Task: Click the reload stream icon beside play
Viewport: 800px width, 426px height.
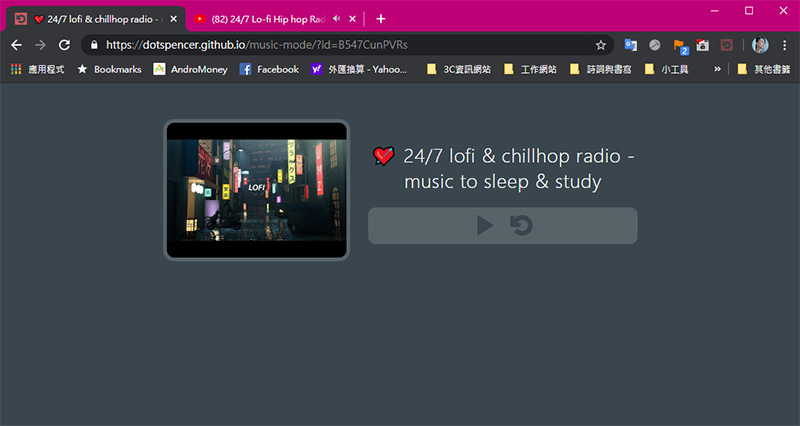Action: click(x=521, y=226)
